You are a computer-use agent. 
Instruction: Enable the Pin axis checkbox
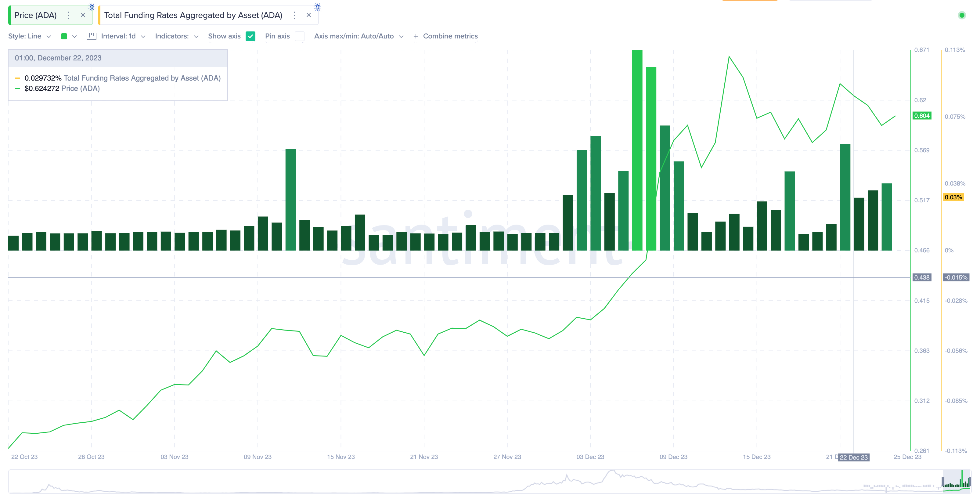[299, 36]
